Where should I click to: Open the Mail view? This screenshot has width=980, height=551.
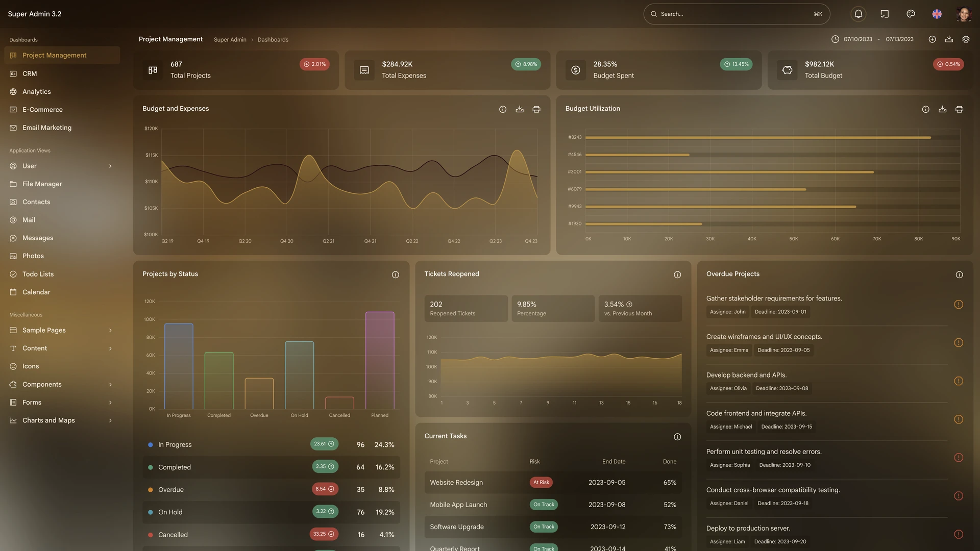click(62, 220)
